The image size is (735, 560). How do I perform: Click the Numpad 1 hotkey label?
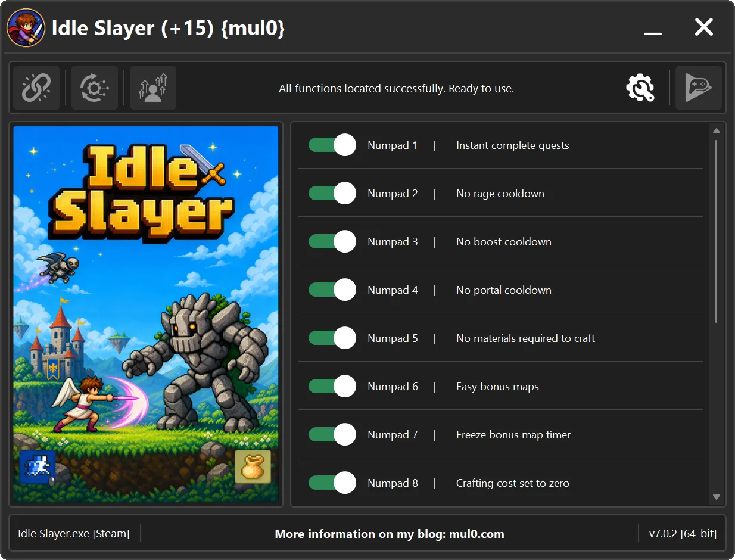click(x=393, y=145)
